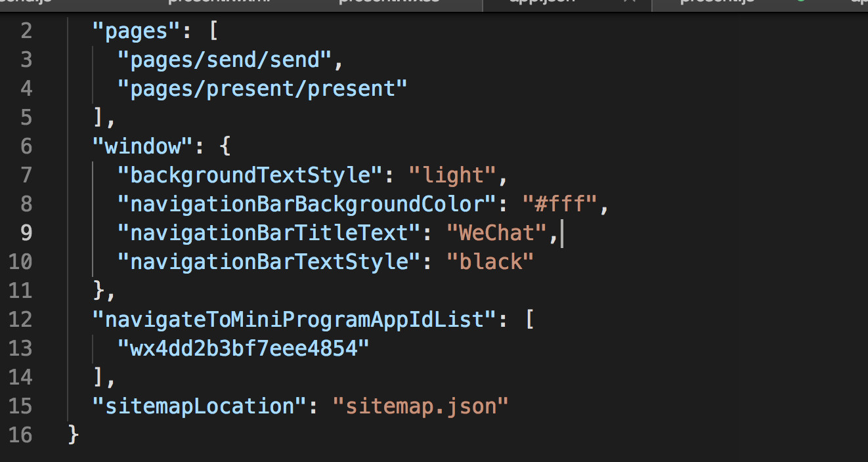Click the "pages/present/present" entry
Screen dimensions: 868x462
tap(262, 89)
